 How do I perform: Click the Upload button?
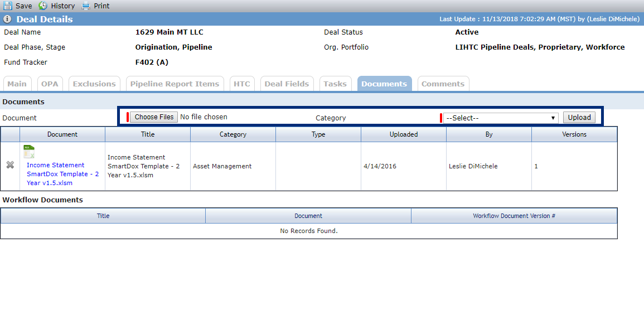[579, 118]
